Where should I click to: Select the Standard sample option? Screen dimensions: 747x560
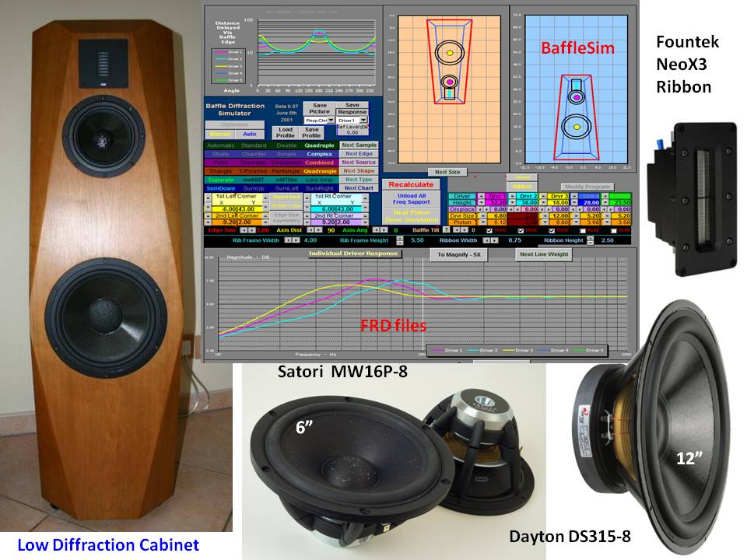[254, 145]
